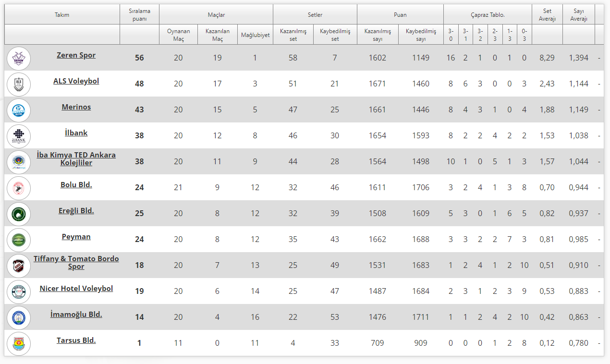
Task: Click Tiffany & Tomato points lost 1683
Action: 421,265
